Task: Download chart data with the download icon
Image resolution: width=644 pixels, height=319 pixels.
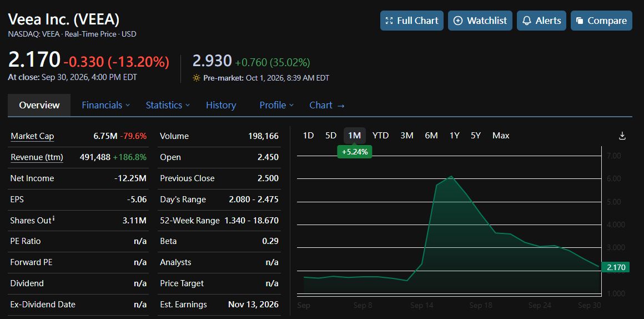Action: (x=622, y=136)
